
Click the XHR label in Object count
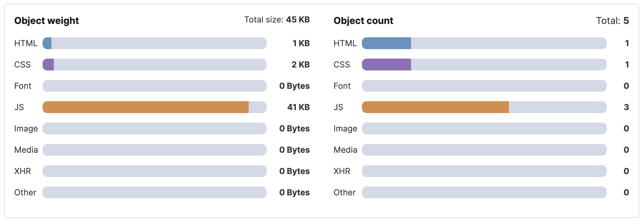342,171
